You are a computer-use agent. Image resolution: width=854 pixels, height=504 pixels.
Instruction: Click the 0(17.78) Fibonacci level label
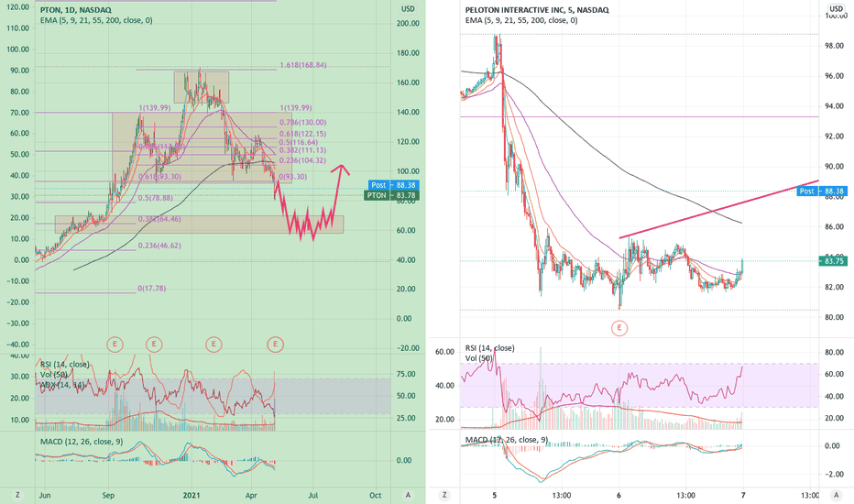(152, 289)
